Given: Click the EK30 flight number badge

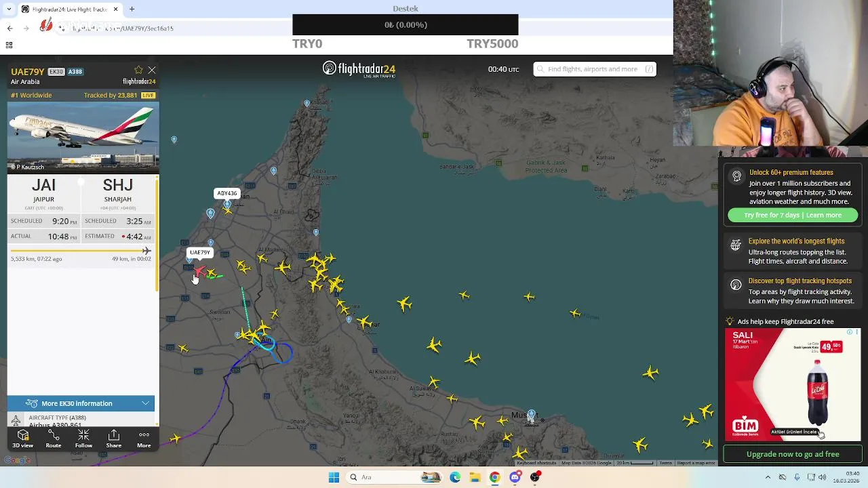Looking at the screenshot, I should 56,72.
